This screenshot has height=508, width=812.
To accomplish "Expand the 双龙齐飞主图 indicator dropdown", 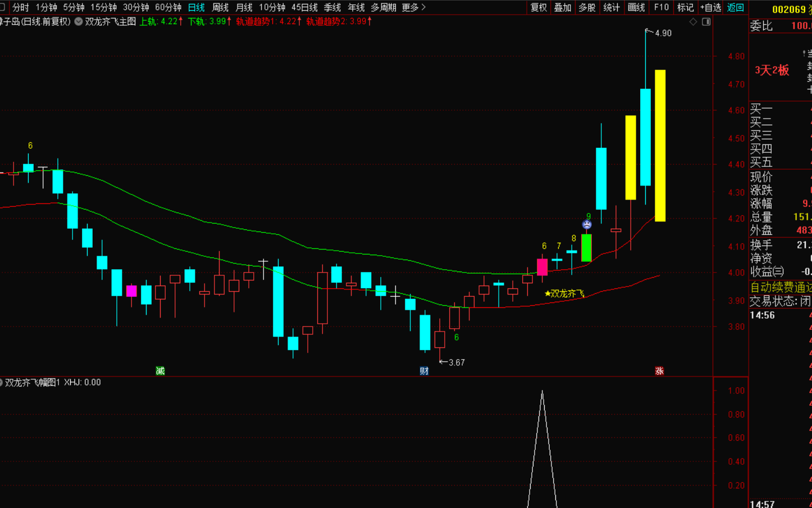I will click(79, 21).
